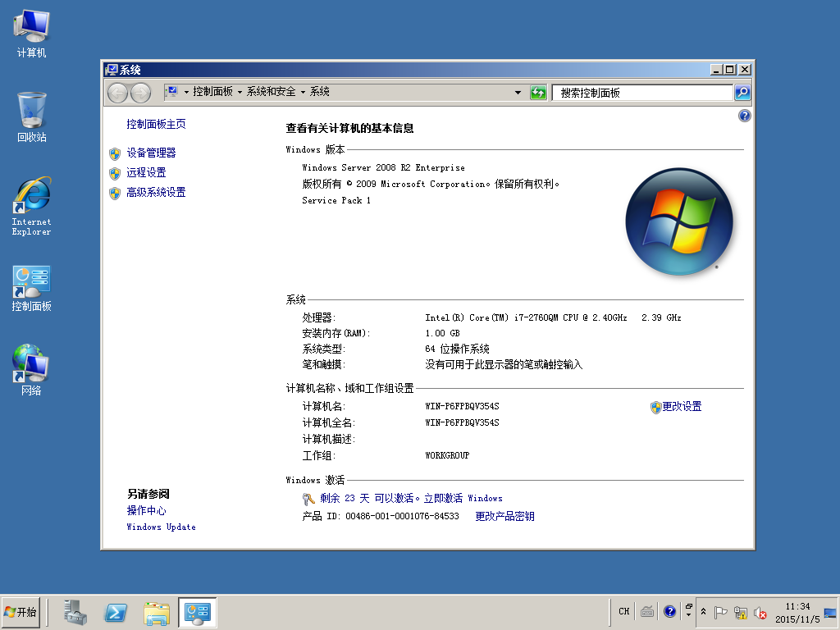Click the network tray icon
The width and height of the screenshot is (840, 630).
click(x=741, y=612)
